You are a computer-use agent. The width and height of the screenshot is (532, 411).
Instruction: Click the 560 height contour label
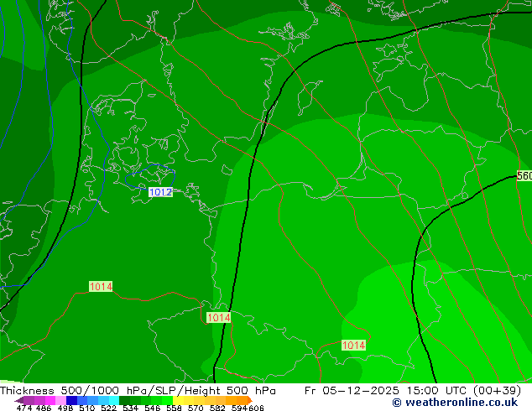click(524, 175)
